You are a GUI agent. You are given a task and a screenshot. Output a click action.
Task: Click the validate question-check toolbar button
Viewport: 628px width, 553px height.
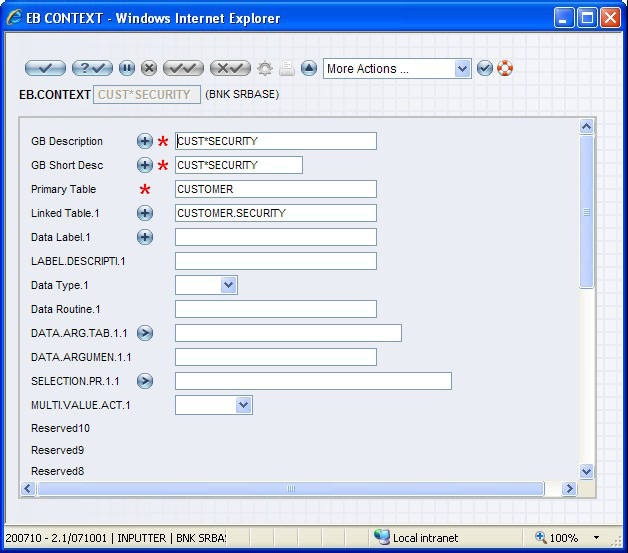[x=92, y=68]
